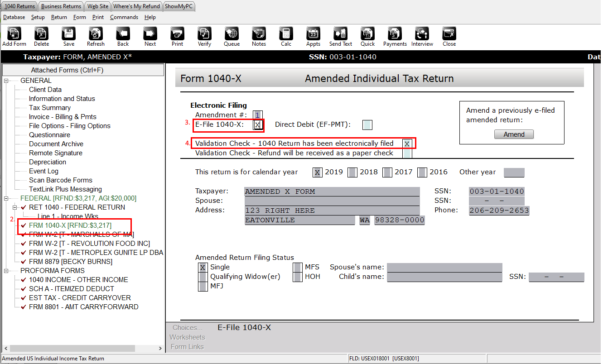Switch to the Business Returns tab
This screenshot has height=364, width=608.
click(61, 6)
